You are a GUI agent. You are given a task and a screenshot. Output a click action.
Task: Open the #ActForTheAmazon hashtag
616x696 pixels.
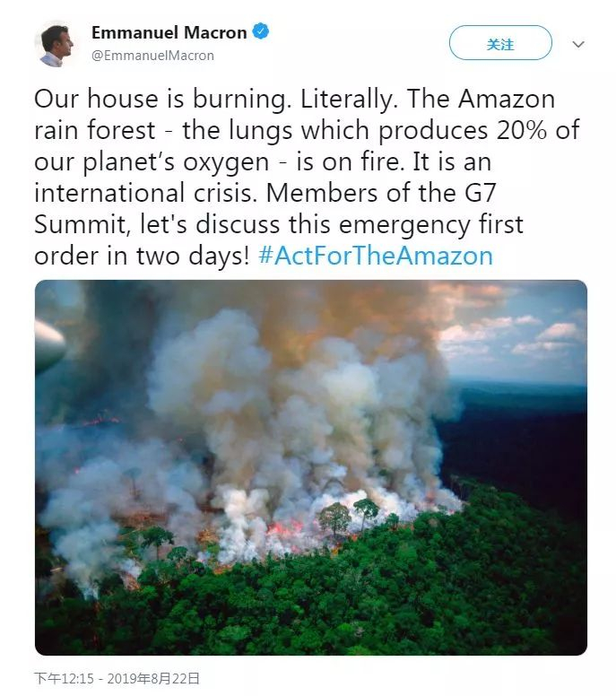376,256
